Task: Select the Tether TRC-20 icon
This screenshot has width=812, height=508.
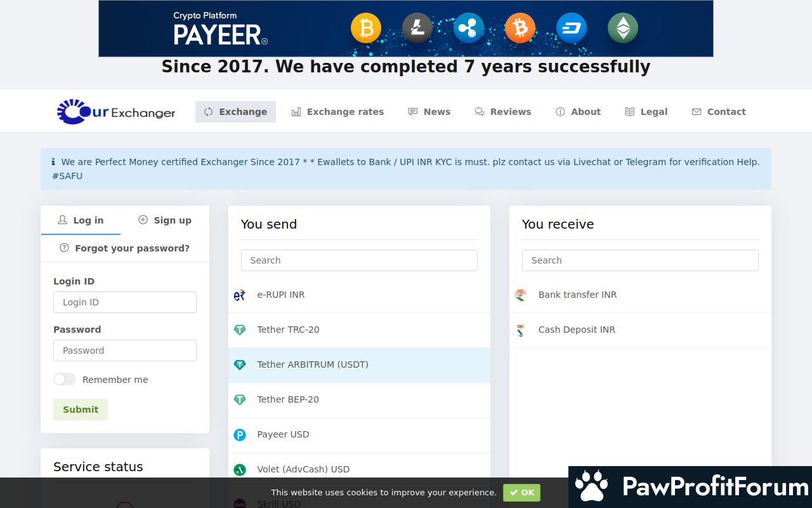Action: (x=240, y=330)
